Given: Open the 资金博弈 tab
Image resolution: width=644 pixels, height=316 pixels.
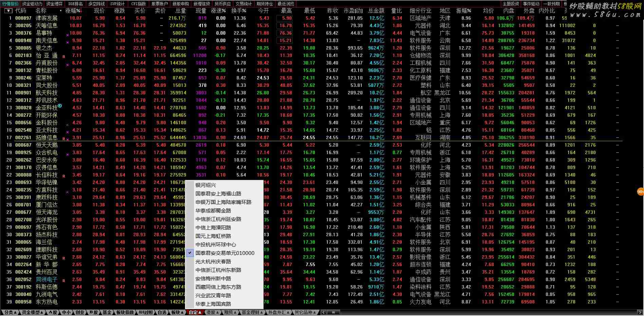Looking at the screenshot, I should point(54,4).
